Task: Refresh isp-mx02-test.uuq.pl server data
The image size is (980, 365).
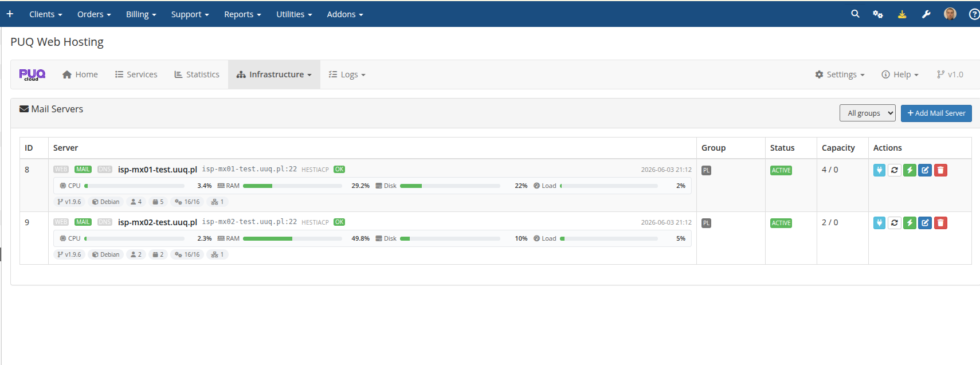Action: [x=895, y=223]
